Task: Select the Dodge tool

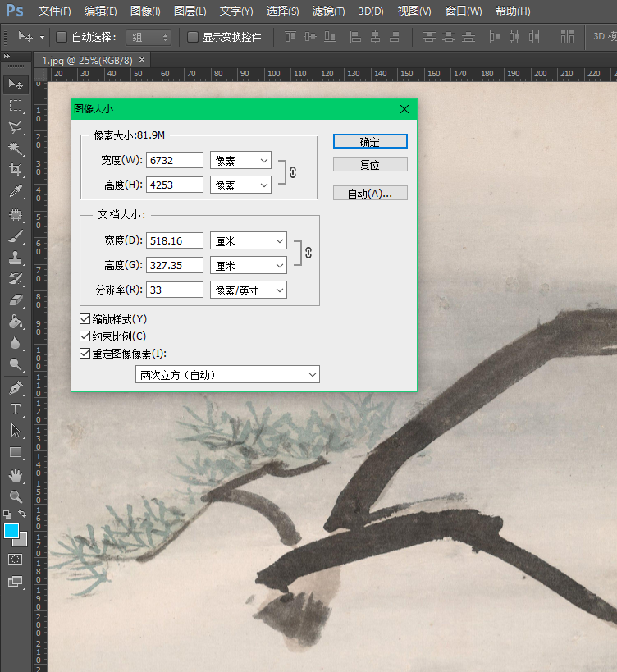Action: [x=16, y=364]
